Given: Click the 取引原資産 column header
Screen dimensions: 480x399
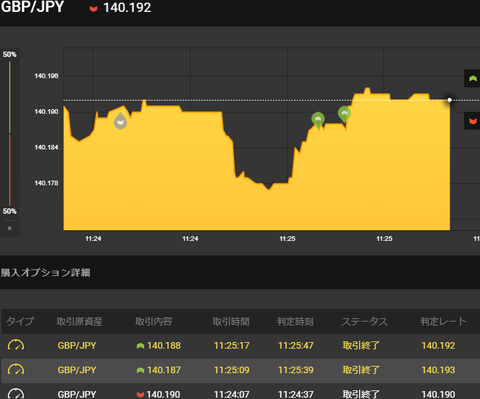Looking at the screenshot, I should click(79, 321).
